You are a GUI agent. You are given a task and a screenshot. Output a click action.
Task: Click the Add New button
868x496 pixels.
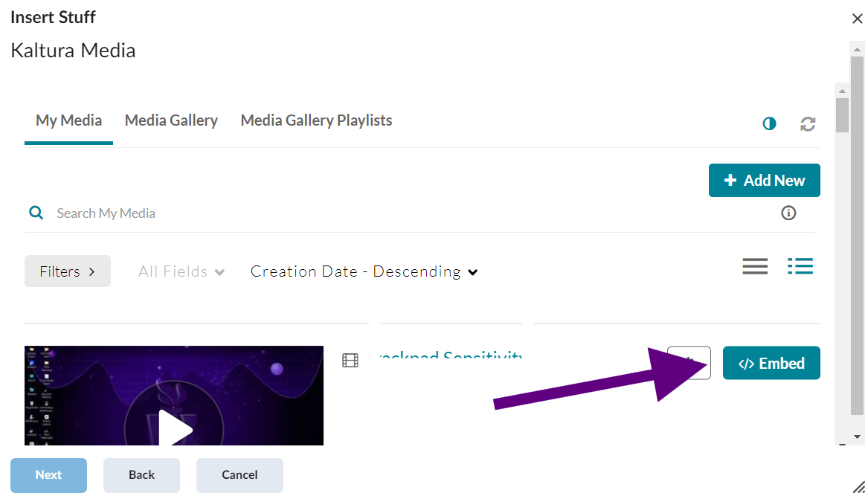[764, 181]
